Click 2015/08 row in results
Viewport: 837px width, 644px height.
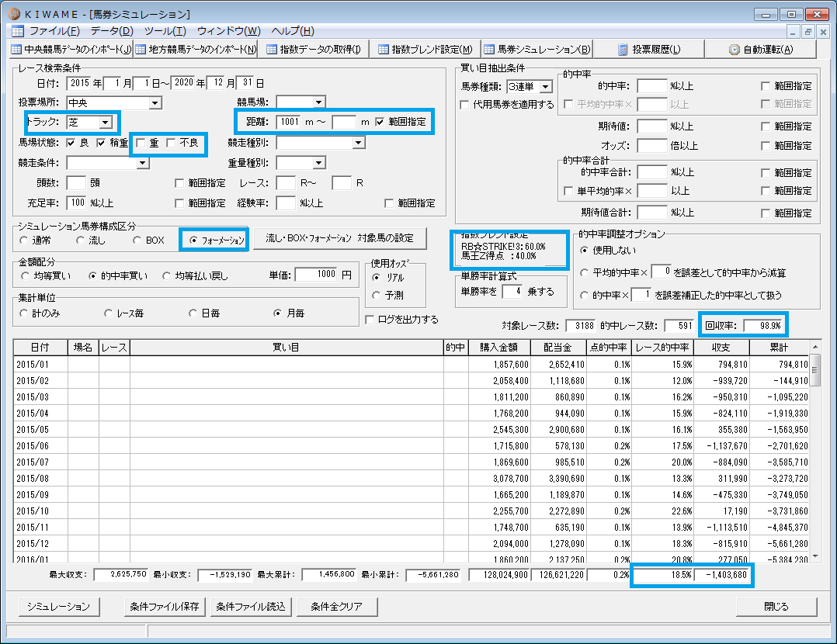(x=411, y=479)
